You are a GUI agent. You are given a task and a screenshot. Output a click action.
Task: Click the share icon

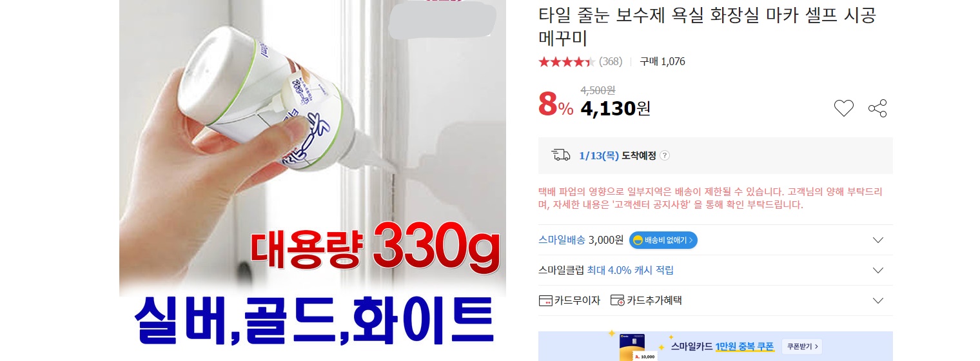877,108
